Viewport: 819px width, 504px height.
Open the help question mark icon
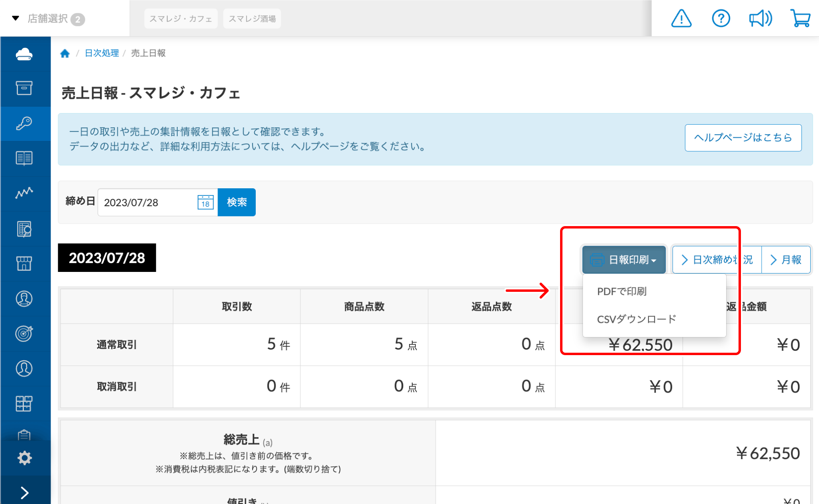721,18
